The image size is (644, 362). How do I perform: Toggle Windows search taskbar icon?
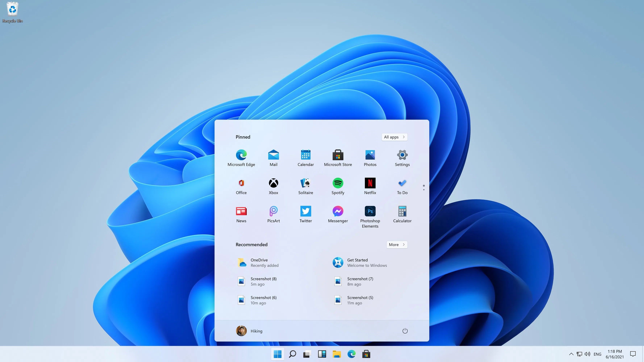(292, 354)
